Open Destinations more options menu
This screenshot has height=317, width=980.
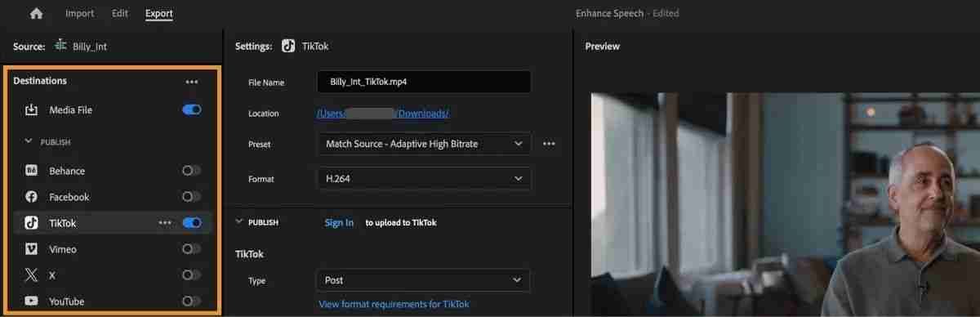tap(192, 82)
